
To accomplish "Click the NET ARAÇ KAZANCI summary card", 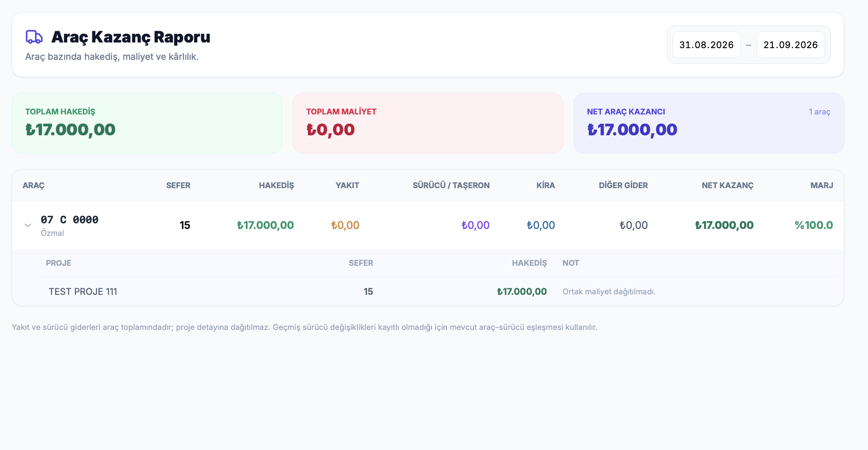I will click(709, 123).
